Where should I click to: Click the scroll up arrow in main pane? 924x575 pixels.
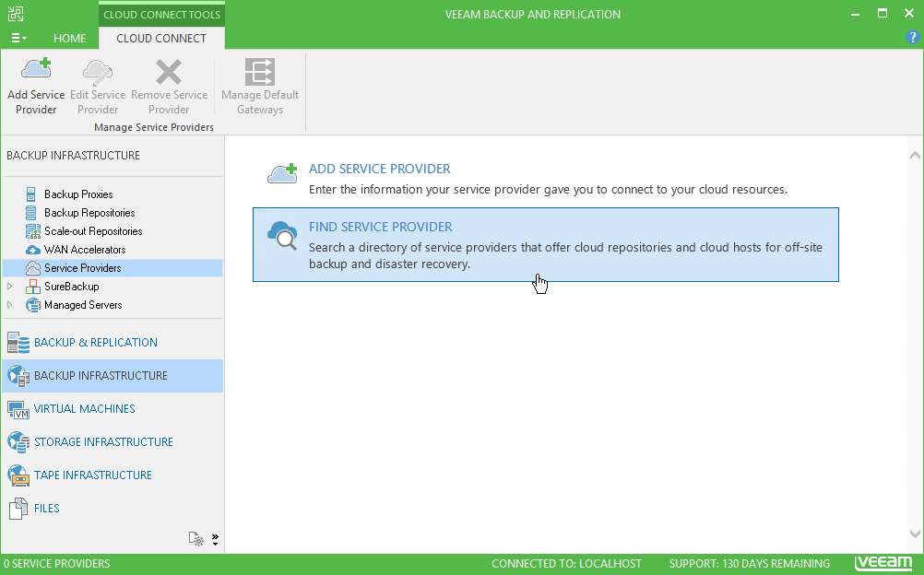point(915,155)
